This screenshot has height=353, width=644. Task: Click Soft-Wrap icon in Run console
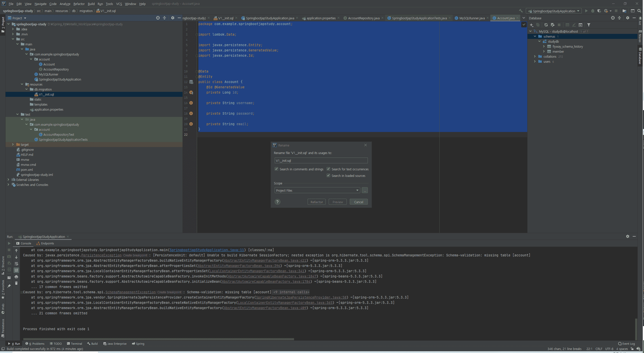tap(16, 264)
